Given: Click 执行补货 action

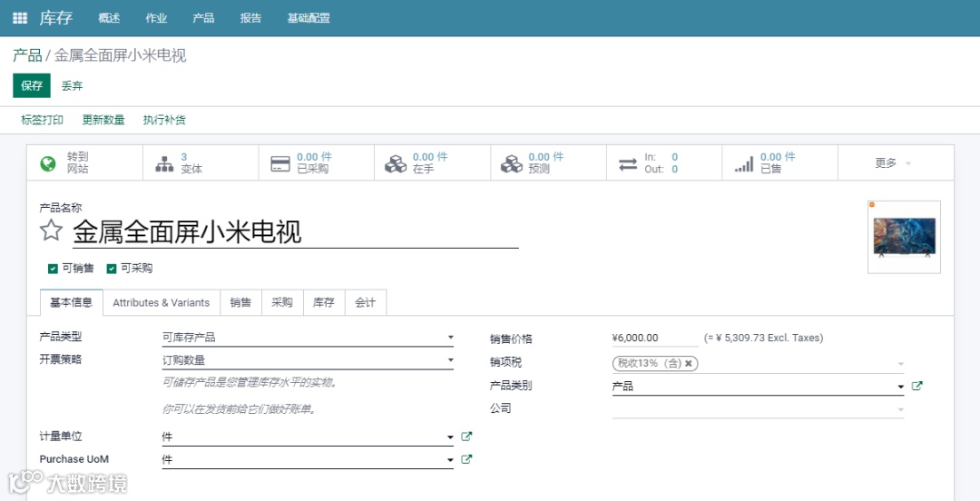Looking at the screenshot, I should coord(164,120).
